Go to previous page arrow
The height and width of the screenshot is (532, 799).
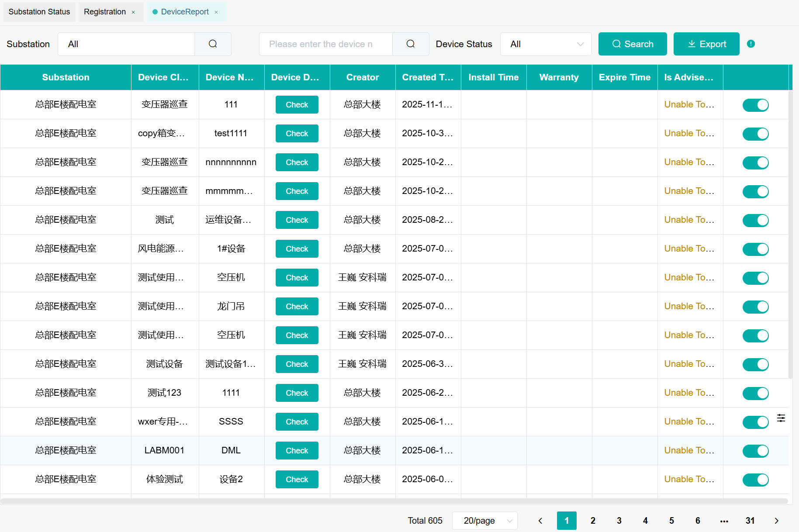pos(540,521)
